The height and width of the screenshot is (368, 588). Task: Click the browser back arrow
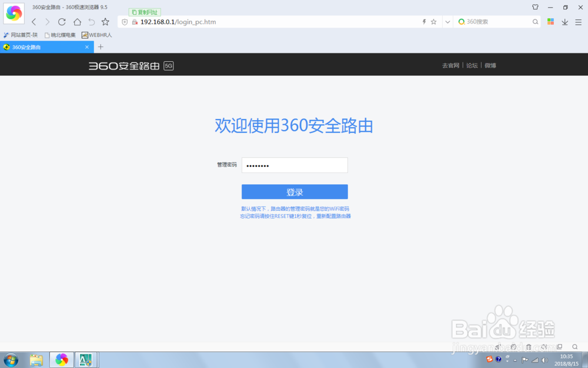click(34, 22)
